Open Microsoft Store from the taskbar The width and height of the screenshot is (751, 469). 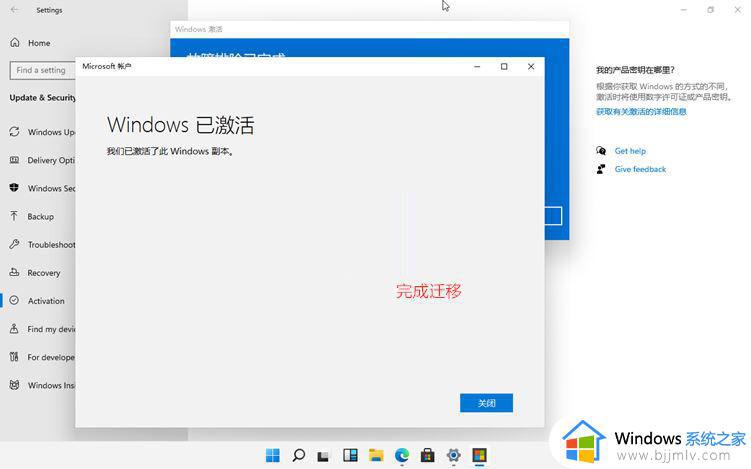click(428, 455)
